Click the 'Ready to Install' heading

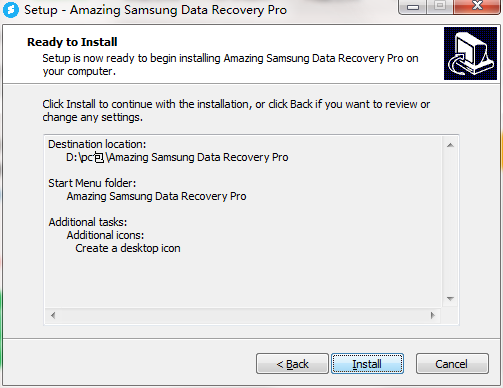click(72, 42)
